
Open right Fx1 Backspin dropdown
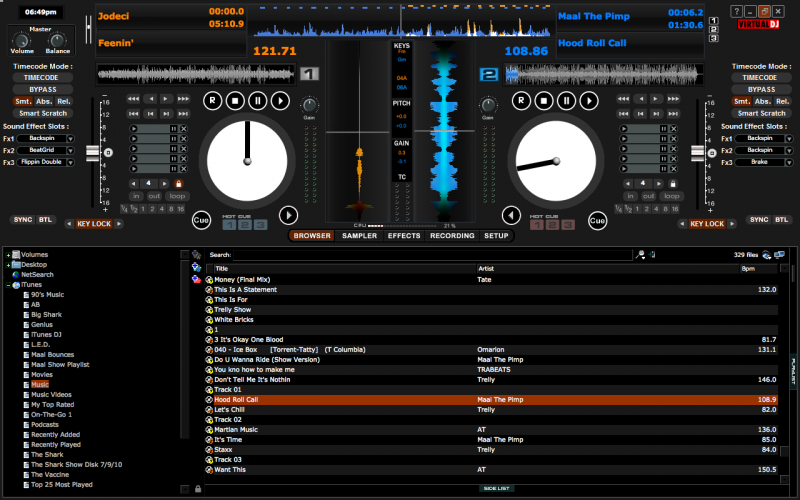pos(789,138)
